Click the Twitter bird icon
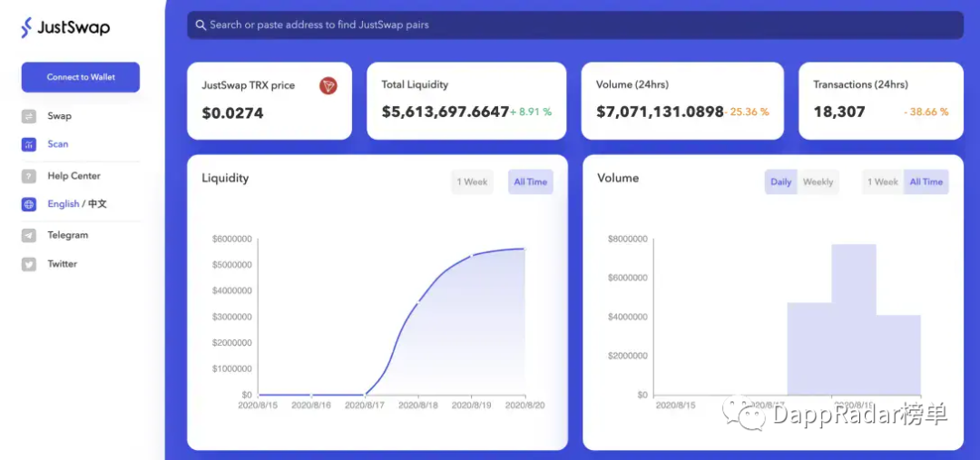980x460 pixels. coord(29,264)
